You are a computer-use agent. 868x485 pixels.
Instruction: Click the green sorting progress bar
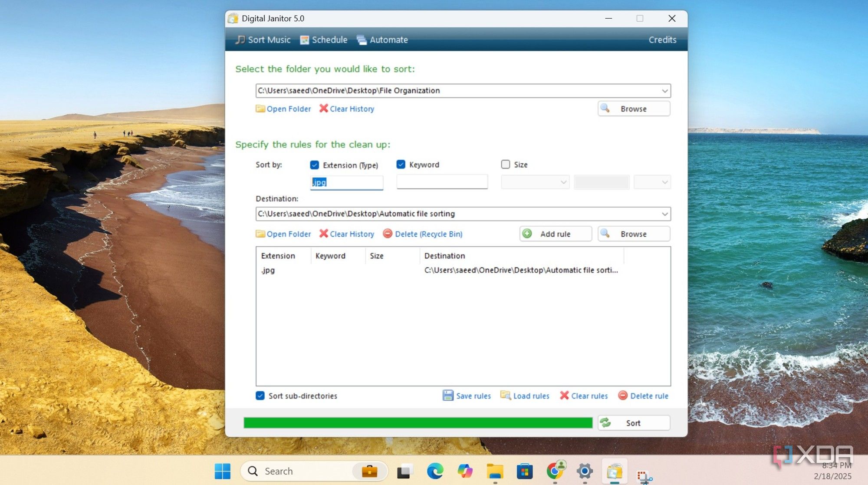(418, 423)
